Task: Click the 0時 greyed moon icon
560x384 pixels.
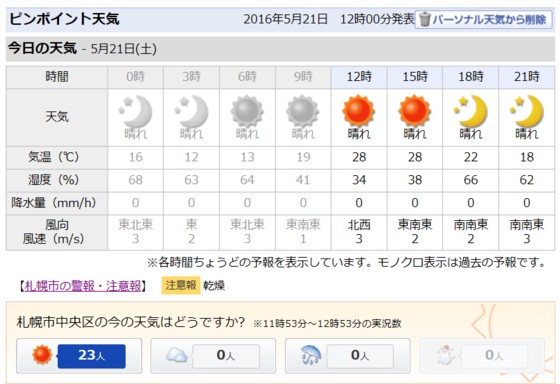Action: pos(135,111)
